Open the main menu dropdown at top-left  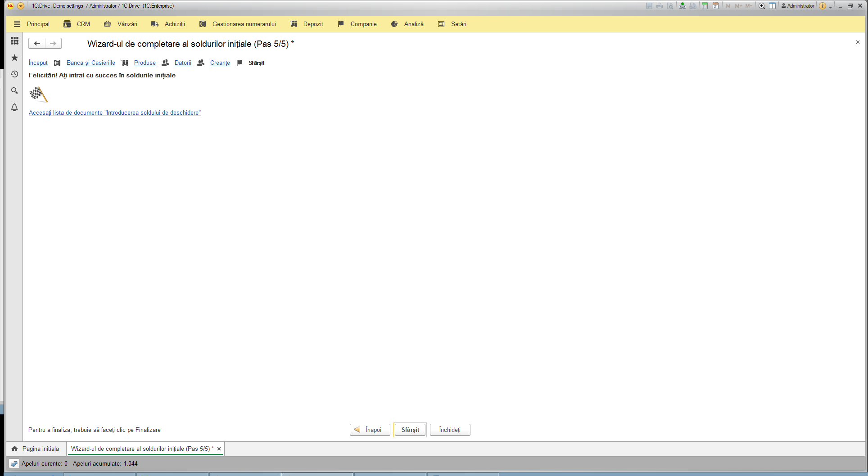click(x=21, y=6)
